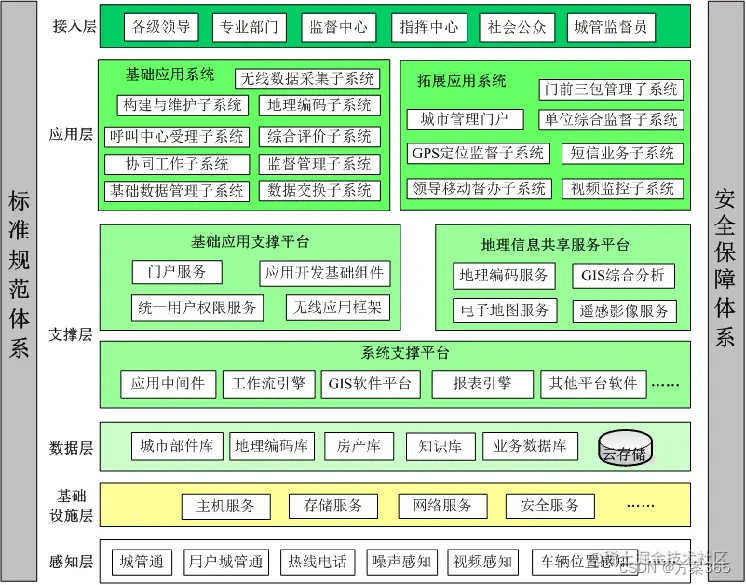Click the 基础设施层 layer label
The image size is (746, 585).
pyautogui.click(x=71, y=506)
